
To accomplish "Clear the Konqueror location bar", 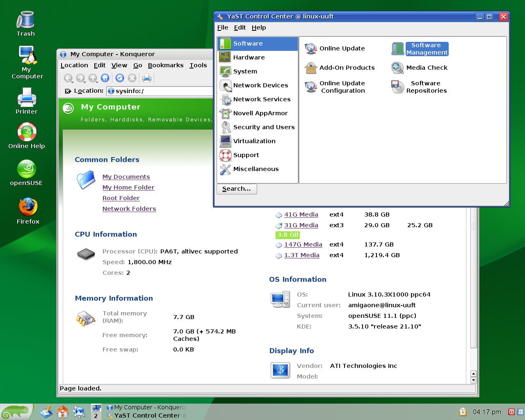I will point(68,91).
